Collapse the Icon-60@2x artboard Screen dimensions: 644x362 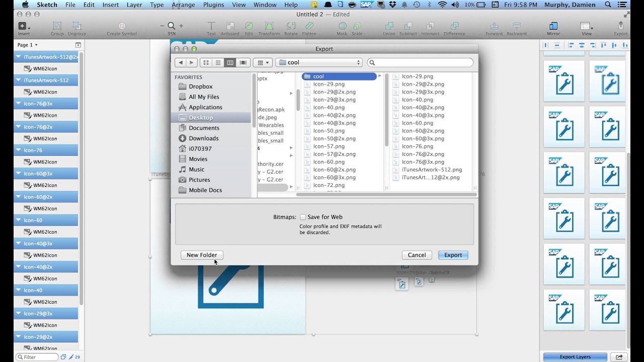pyautogui.click(x=19, y=197)
